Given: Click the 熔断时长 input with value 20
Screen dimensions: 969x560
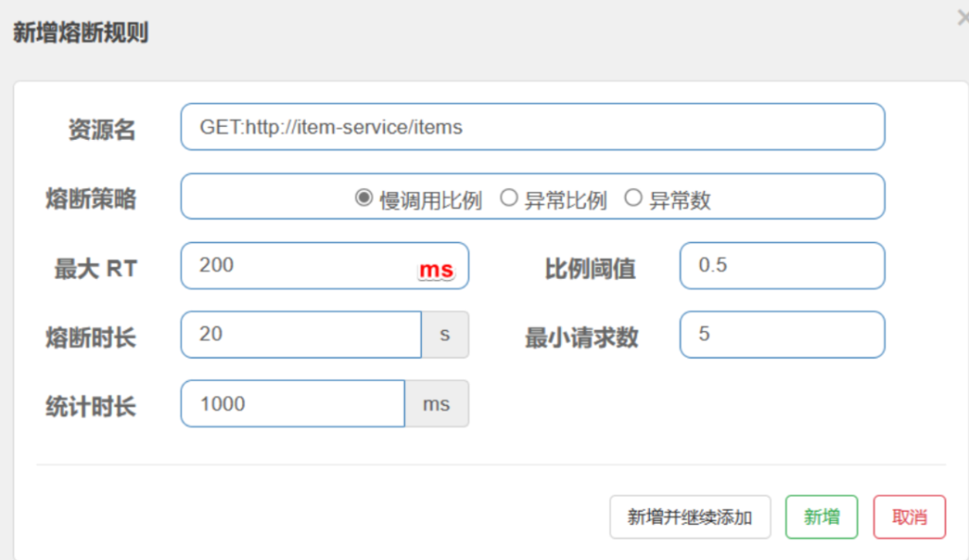Looking at the screenshot, I should [300, 335].
